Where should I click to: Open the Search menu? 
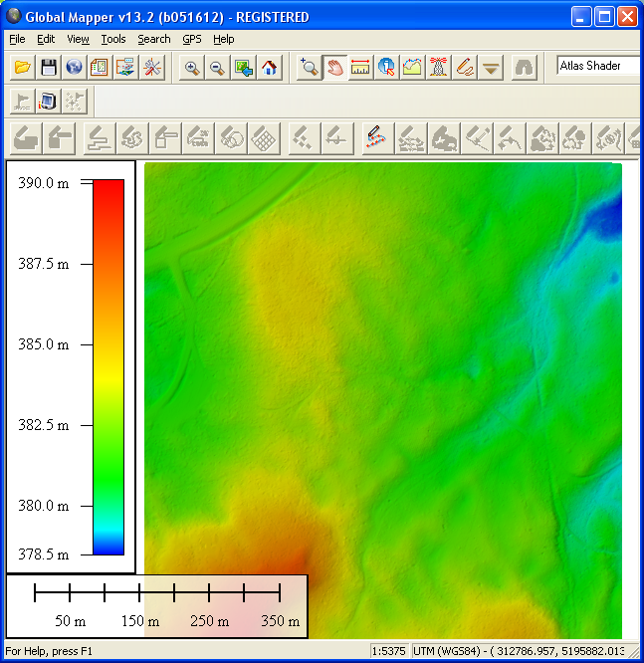pos(154,40)
